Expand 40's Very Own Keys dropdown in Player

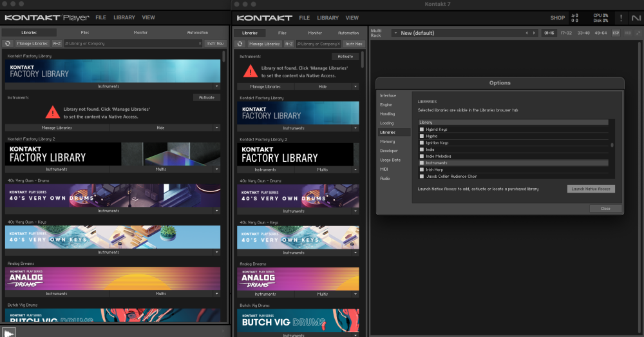[x=216, y=252]
